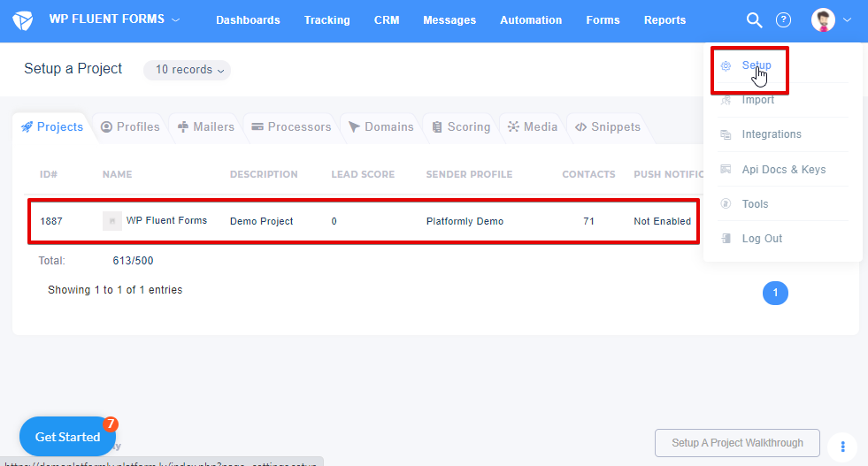Click the code icon on Snippets tab
The width and height of the screenshot is (868, 466).
580,126
